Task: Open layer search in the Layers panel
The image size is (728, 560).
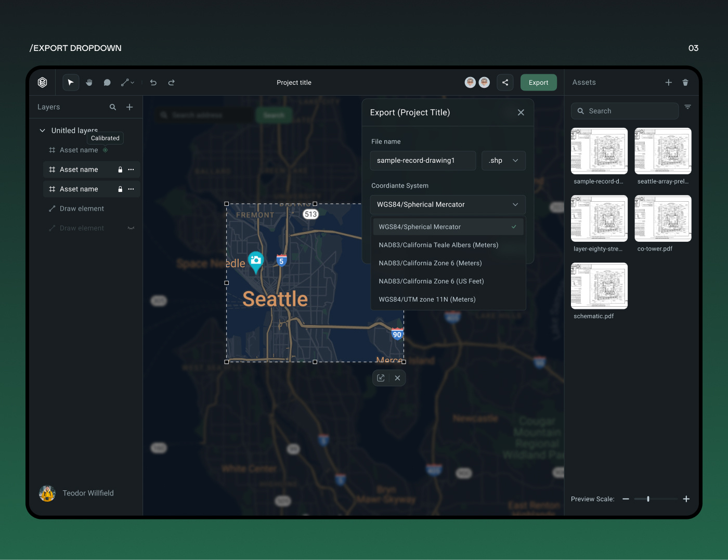Action: coord(112,107)
